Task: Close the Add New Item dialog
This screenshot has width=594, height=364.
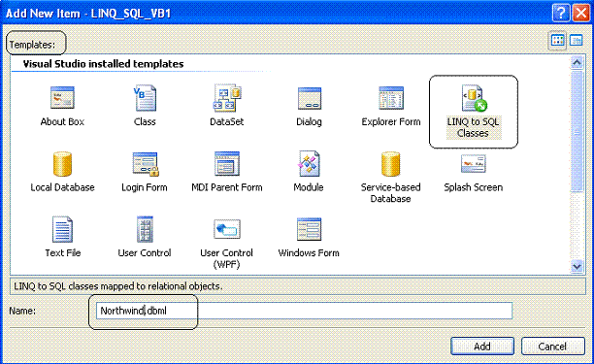Action: [x=581, y=13]
